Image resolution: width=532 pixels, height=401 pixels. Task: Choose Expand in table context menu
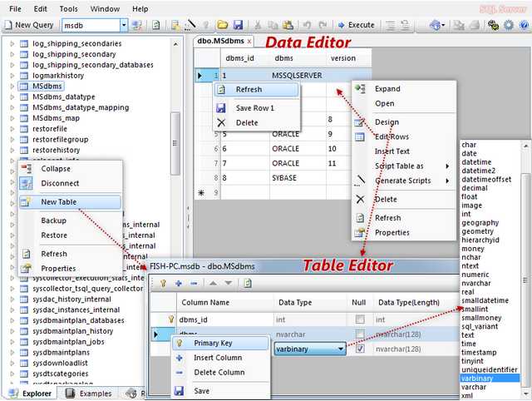click(404, 89)
